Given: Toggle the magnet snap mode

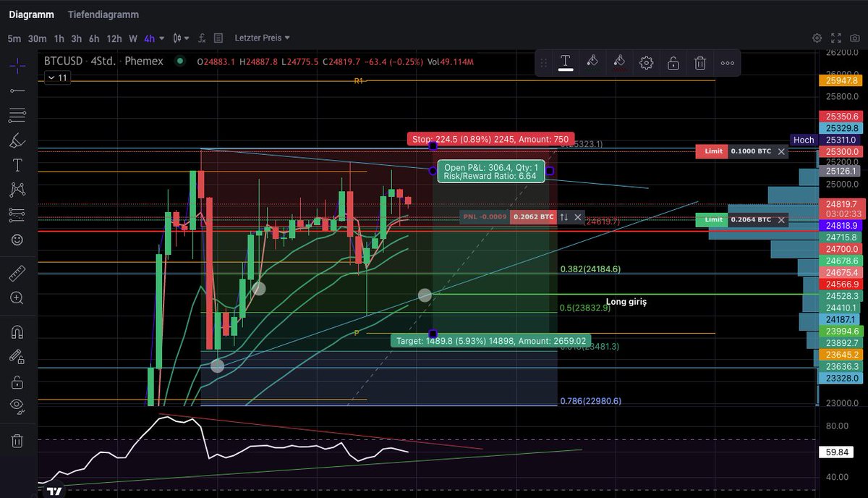Looking at the screenshot, I should [18, 332].
